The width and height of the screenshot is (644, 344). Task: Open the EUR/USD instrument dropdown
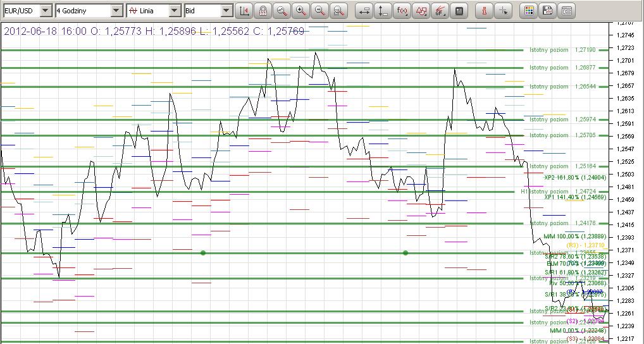(x=27, y=11)
